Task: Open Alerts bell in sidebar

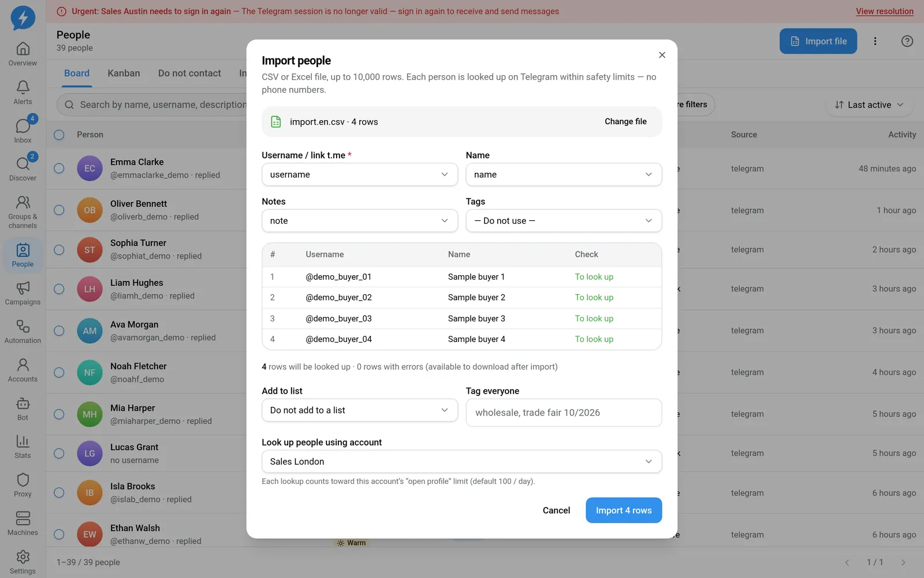Action: click(23, 92)
